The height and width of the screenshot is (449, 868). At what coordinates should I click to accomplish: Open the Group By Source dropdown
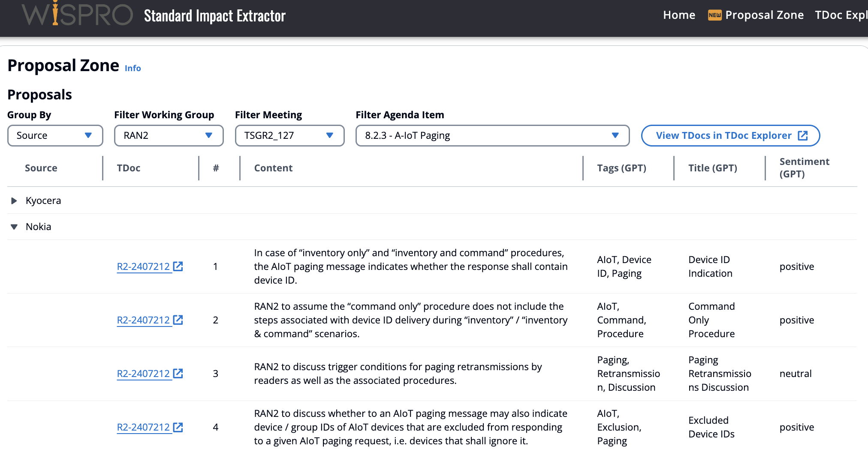click(x=55, y=135)
